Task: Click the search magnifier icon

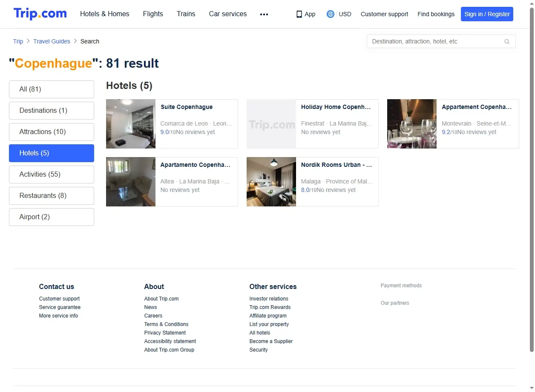Action: tap(507, 42)
